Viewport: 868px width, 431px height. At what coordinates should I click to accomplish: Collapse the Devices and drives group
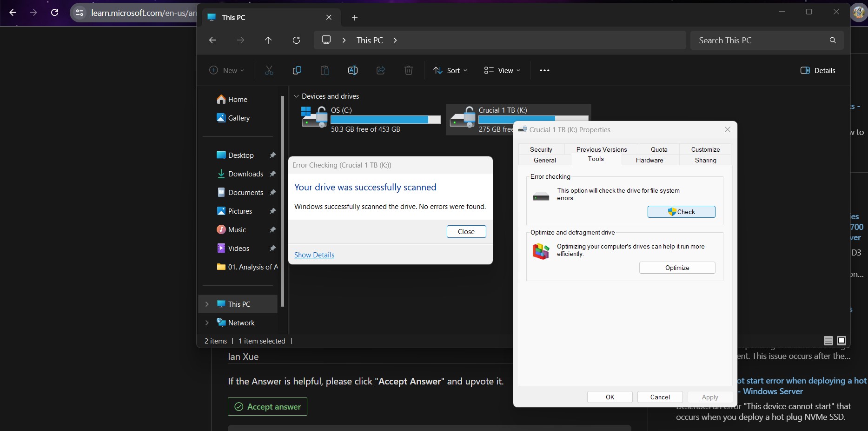(296, 96)
